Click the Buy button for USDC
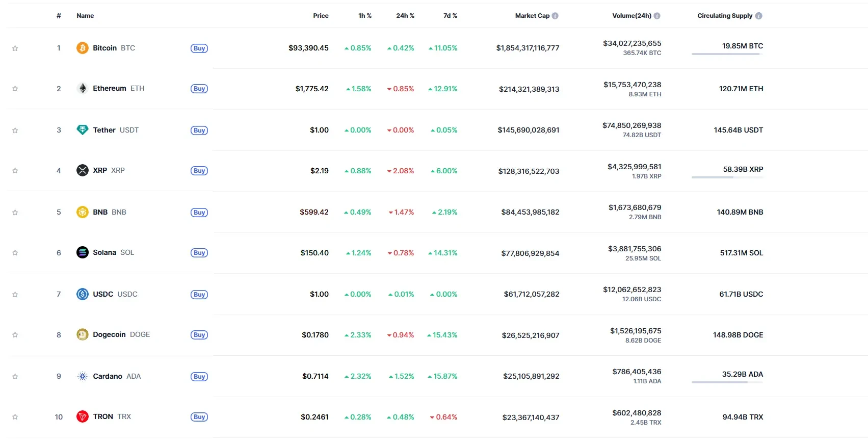Image resolution: width=868 pixels, height=445 pixels. 199,295
